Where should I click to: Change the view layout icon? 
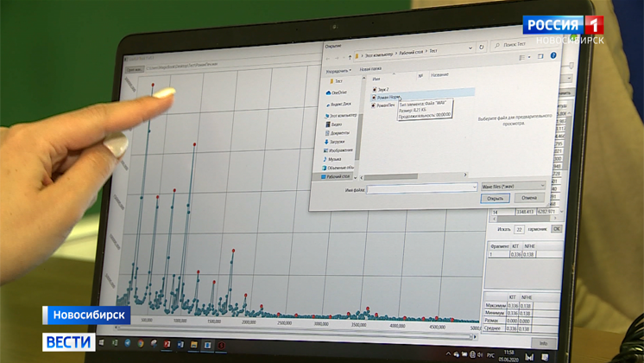[x=522, y=58]
